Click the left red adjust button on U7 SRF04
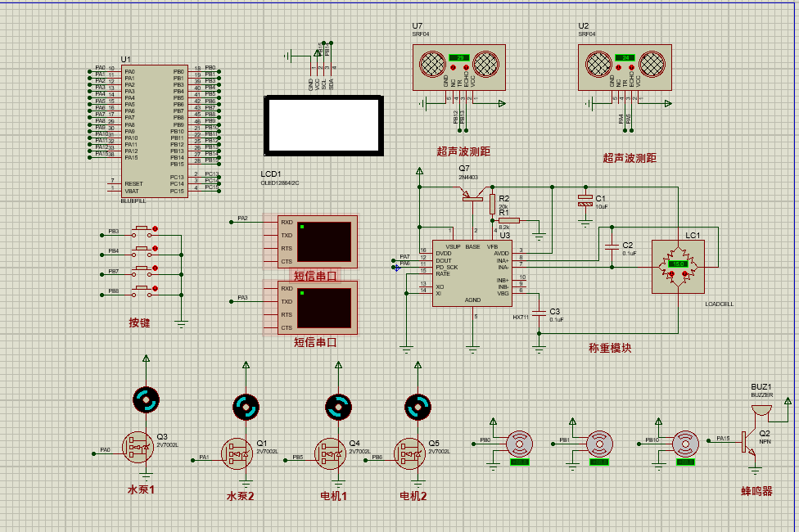This screenshot has height=532, width=799. click(x=453, y=67)
